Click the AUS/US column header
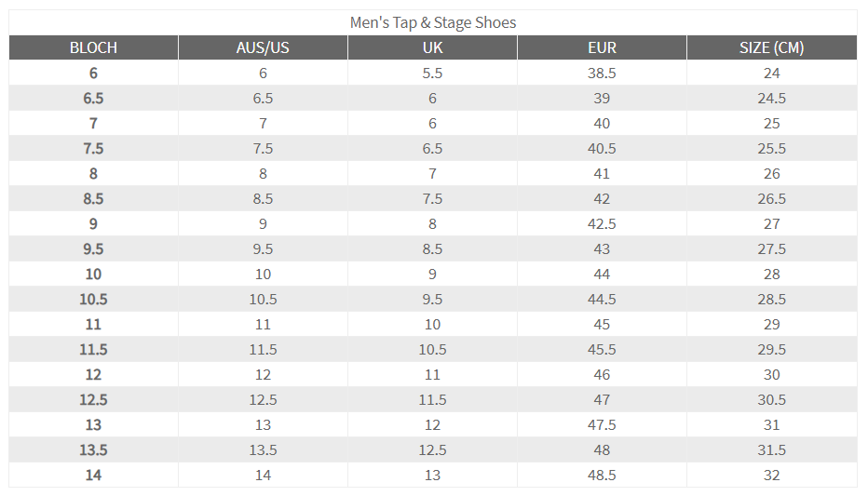The image size is (868, 496). coord(263,47)
